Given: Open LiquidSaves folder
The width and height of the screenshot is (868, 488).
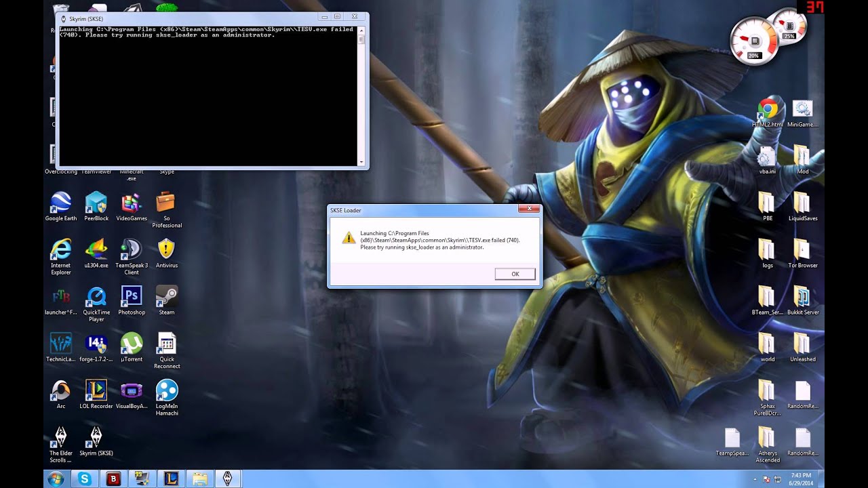Looking at the screenshot, I should (802, 207).
